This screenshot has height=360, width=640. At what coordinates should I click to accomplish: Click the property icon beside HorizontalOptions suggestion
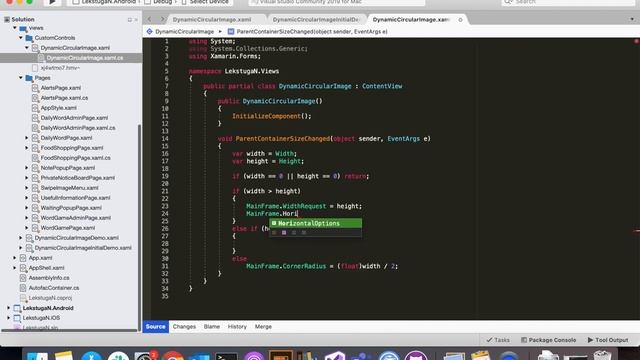coord(274,223)
